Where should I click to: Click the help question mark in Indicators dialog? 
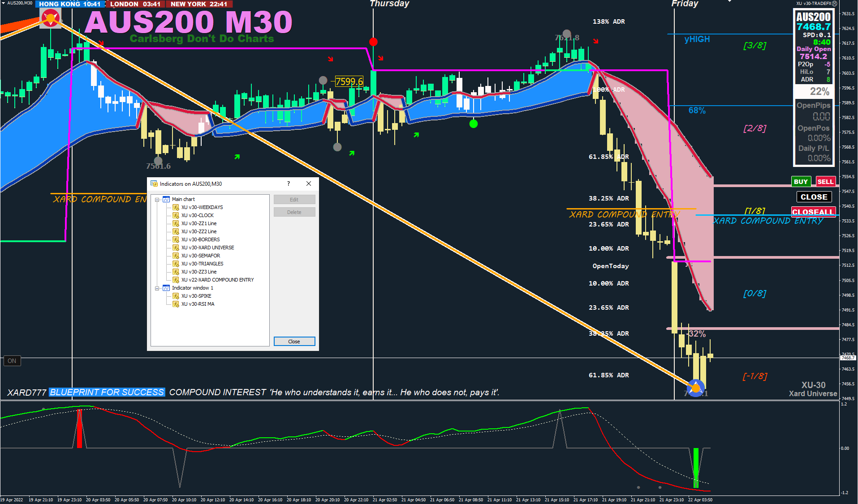(x=289, y=184)
